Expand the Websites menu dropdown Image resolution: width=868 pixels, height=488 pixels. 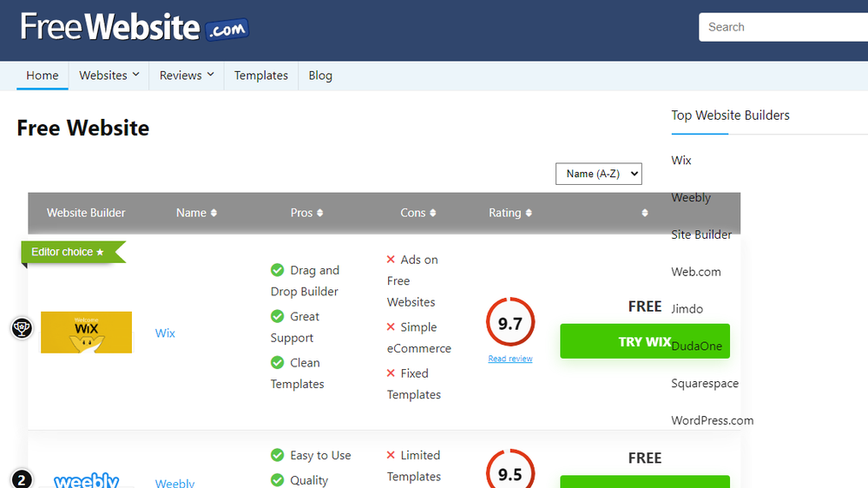[x=109, y=76]
